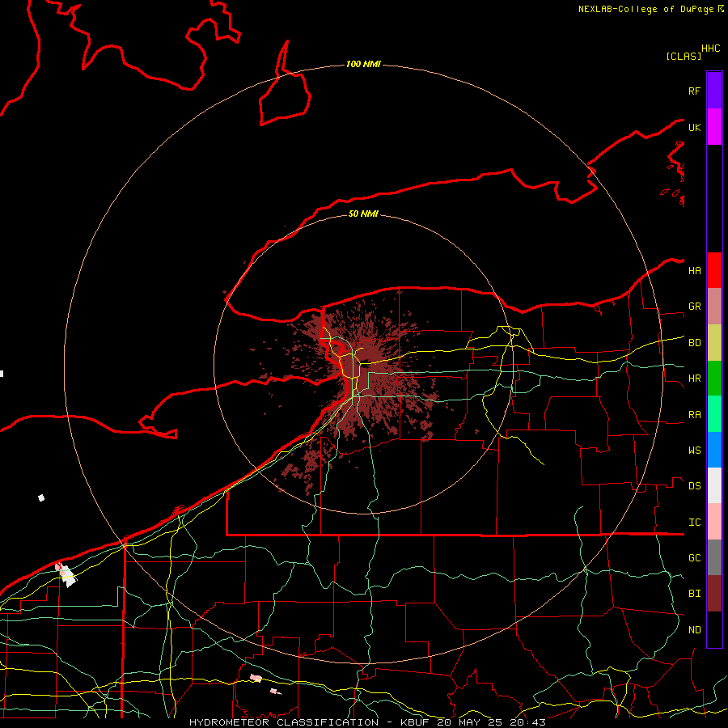
Task: Click the 'GC' legend label
Action: point(694,558)
